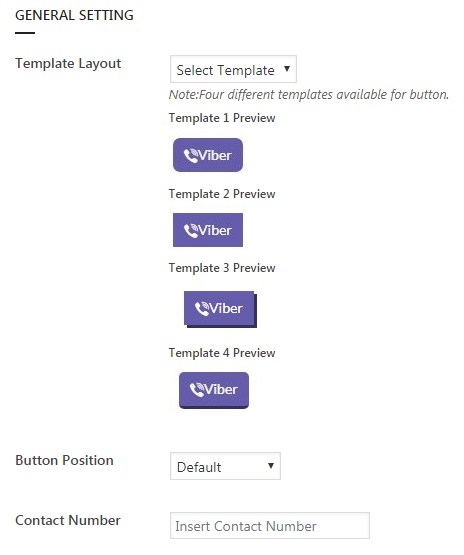Click the Template 3 Preview label

[222, 268]
